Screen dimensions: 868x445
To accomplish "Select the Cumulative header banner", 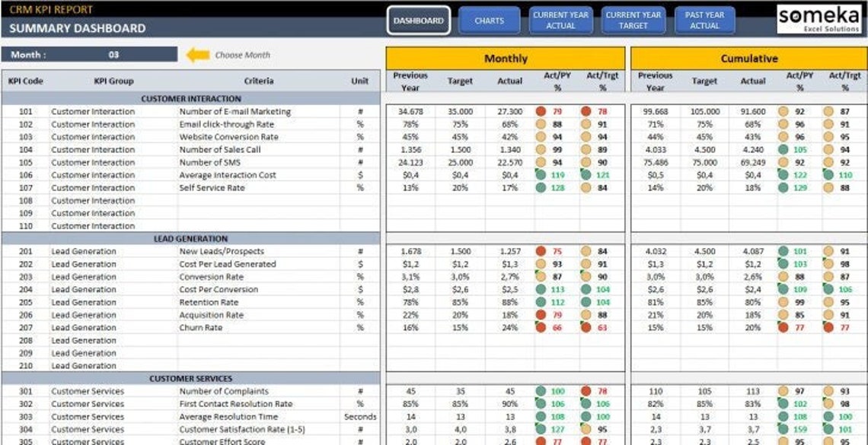I will tap(748, 58).
